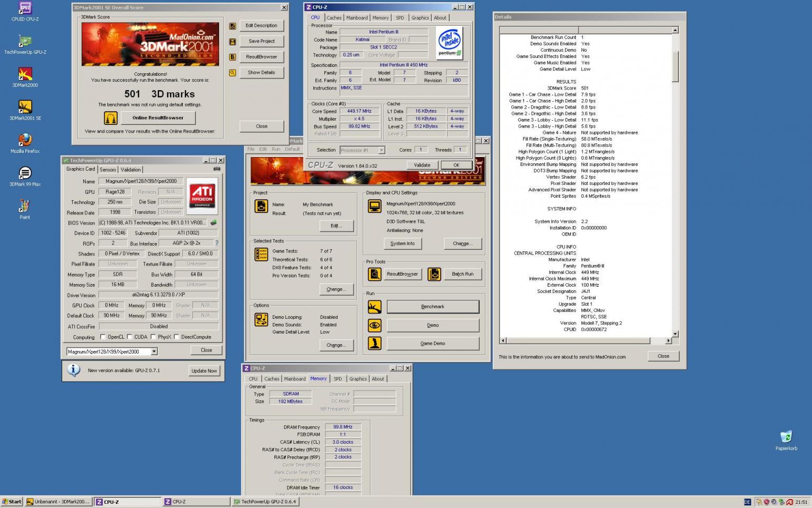Click Edit Description button
Screen dimensions: 812x508
(x=262, y=26)
